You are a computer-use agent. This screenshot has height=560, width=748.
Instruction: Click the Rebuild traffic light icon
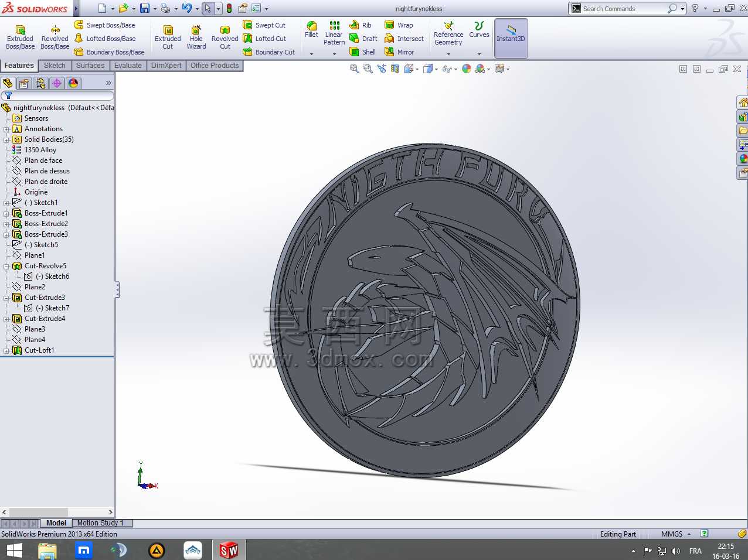[x=229, y=8]
